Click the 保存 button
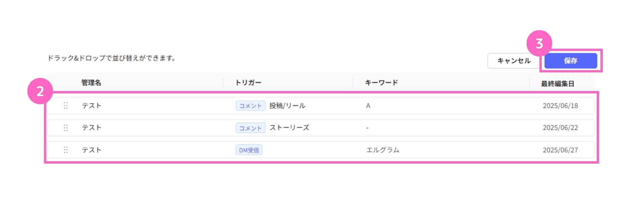This screenshot has width=644, height=215. click(x=571, y=61)
